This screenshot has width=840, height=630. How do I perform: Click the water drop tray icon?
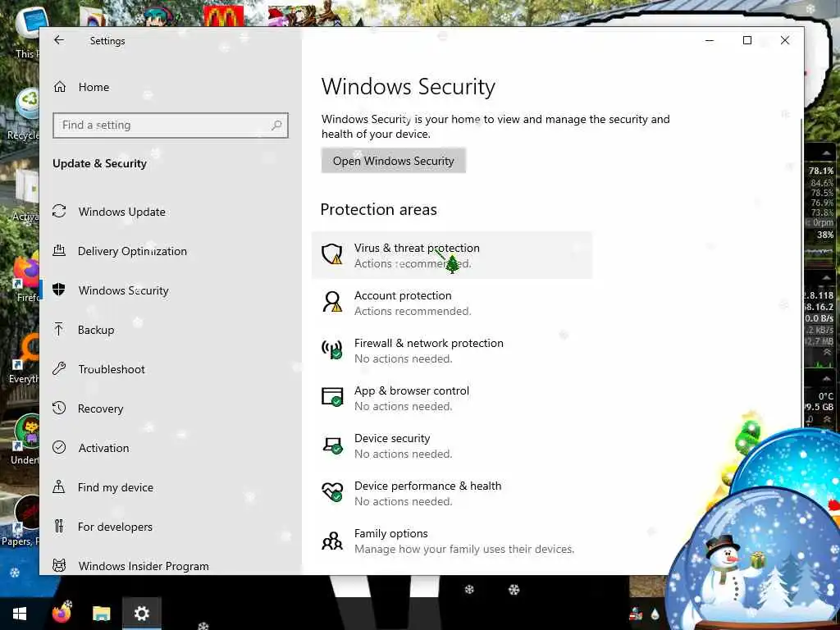coord(655,614)
